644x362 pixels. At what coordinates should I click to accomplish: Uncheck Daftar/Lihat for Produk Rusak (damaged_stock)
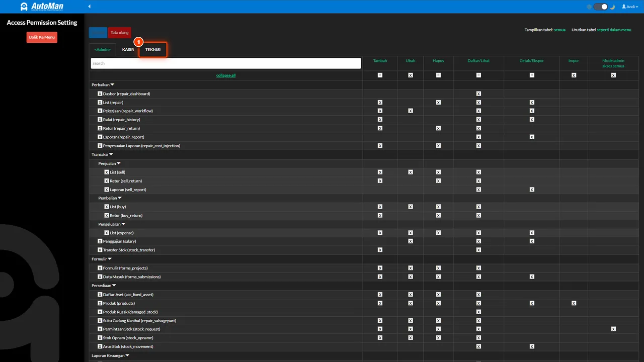tap(478, 312)
